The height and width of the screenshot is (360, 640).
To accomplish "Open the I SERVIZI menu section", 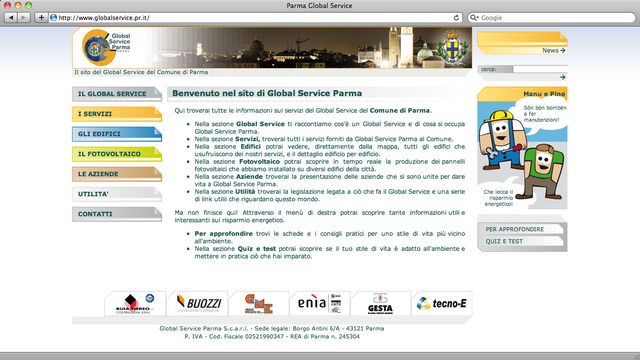I will (117, 114).
